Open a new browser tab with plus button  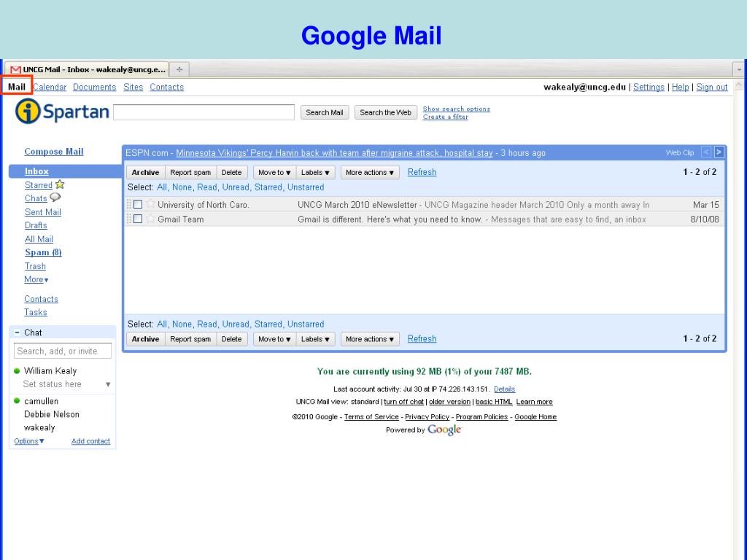click(179, 69)
